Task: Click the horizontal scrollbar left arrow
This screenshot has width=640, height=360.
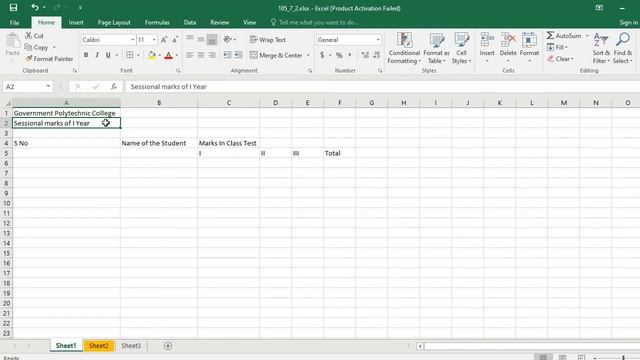Action: point(420,346)
